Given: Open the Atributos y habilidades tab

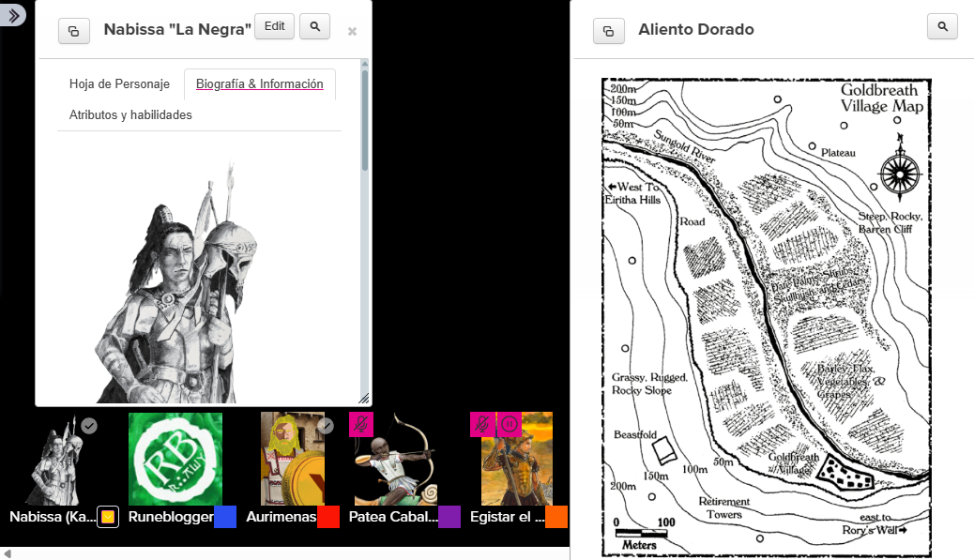Looking at the screenshot, I should (130, 115).
